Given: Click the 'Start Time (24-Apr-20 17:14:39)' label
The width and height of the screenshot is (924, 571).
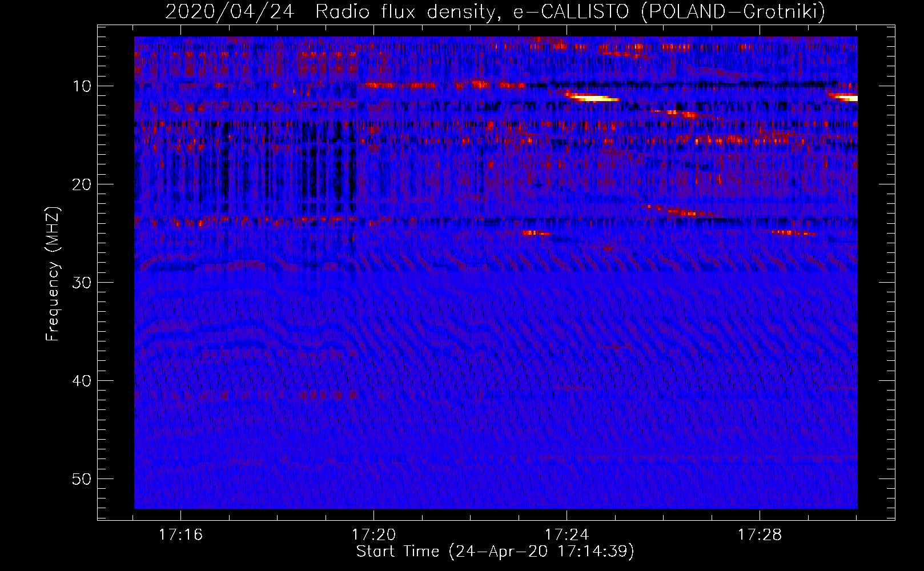Looking at the screenshot, I should 495,552.
